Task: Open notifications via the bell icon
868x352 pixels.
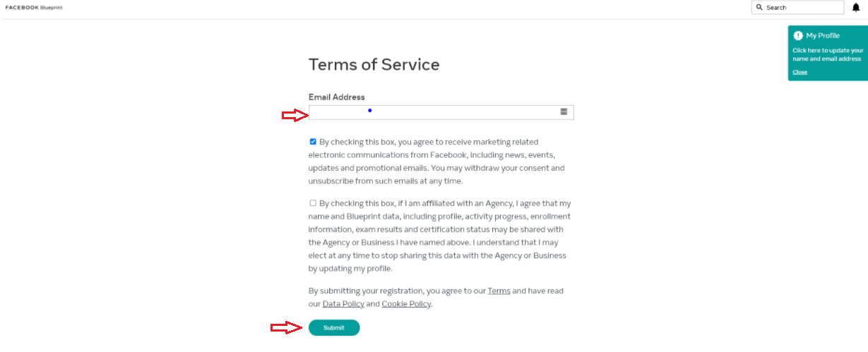Action: pos(856,7)
